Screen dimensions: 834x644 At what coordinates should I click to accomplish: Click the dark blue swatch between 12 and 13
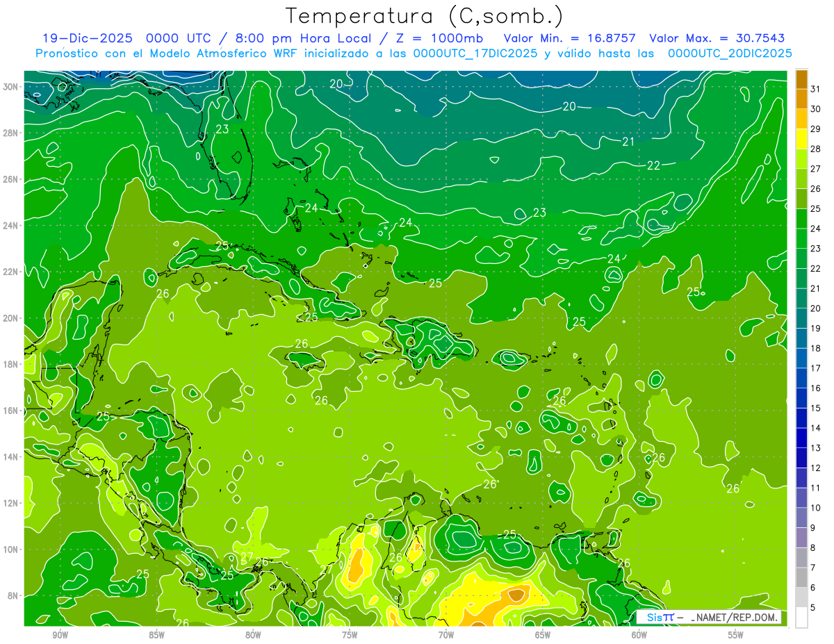click(x=801, y=458)
